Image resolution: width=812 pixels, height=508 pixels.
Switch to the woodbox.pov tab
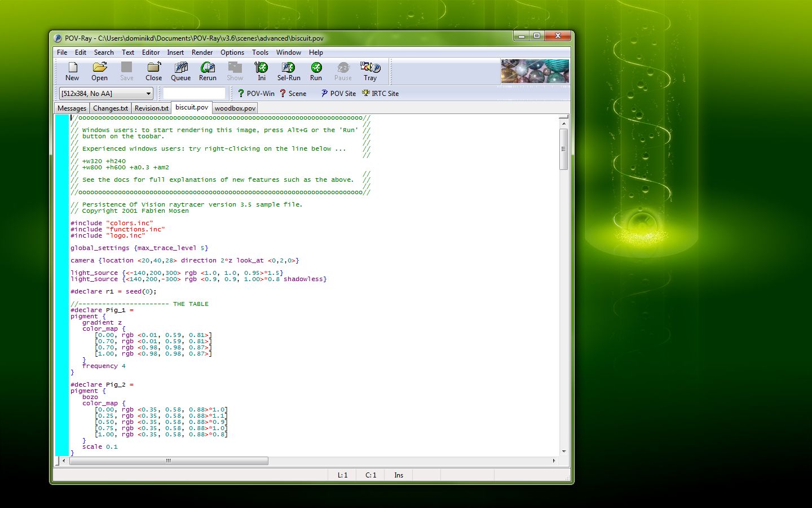tap(235, 108)
